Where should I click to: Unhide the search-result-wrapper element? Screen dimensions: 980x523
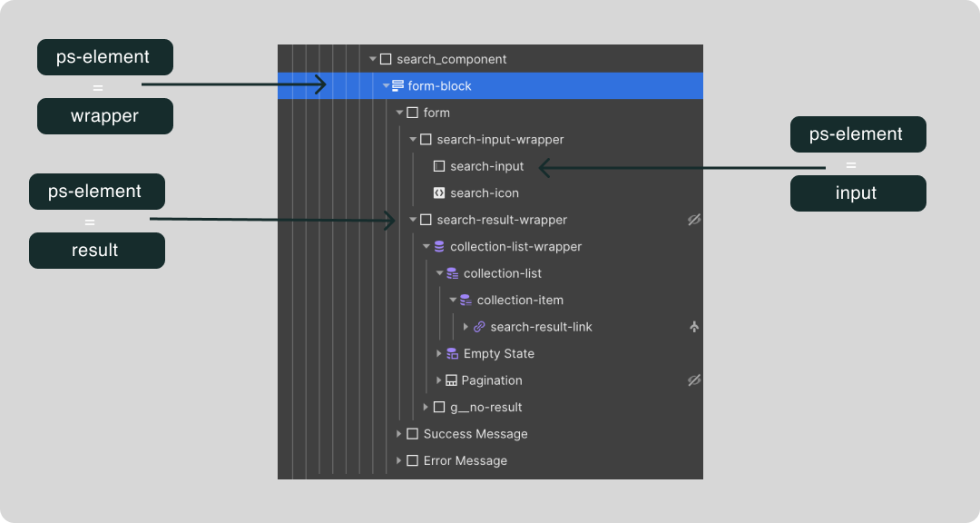pyautogui.click(x=694, y=220)
